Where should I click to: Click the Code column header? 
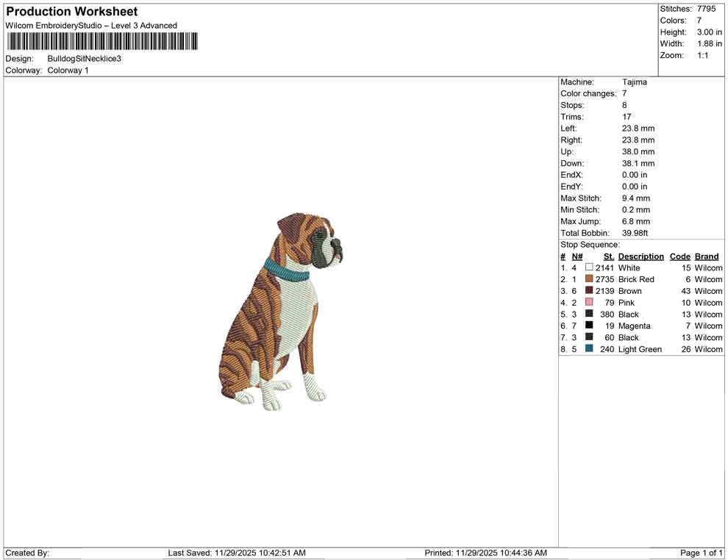coord(679,256)
